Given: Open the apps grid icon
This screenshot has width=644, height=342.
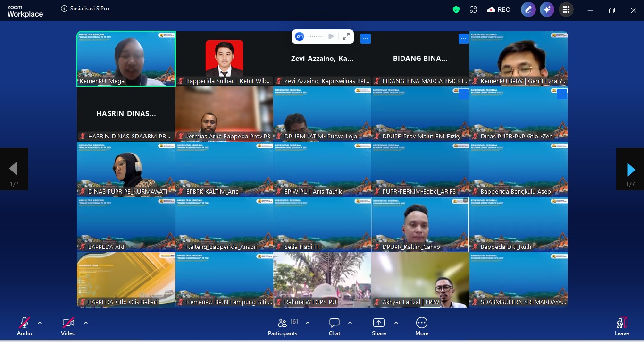Looking at the screenshot, I should [566, 9].
